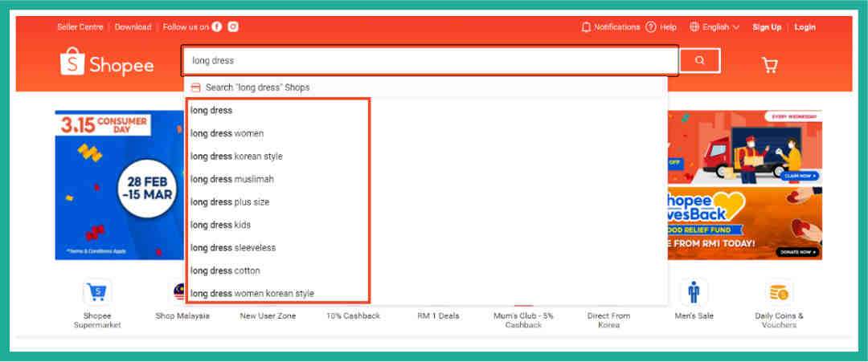Click Sign Up
The width and height of the screenshot is (868, 362).
coord(767,27)
